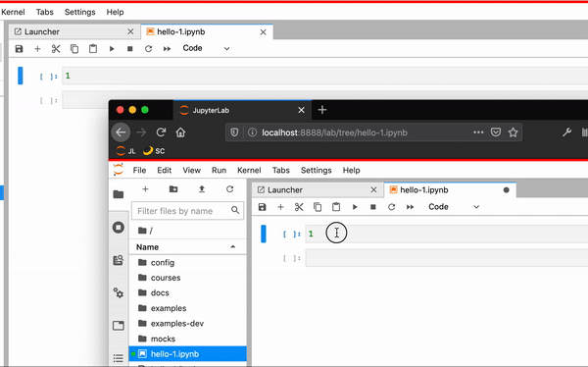The width and height of the screenshot is (588, 367).
Task: Cut cell with front toolbar scissors
Action: pyautogui.click(x=299, y=207)
